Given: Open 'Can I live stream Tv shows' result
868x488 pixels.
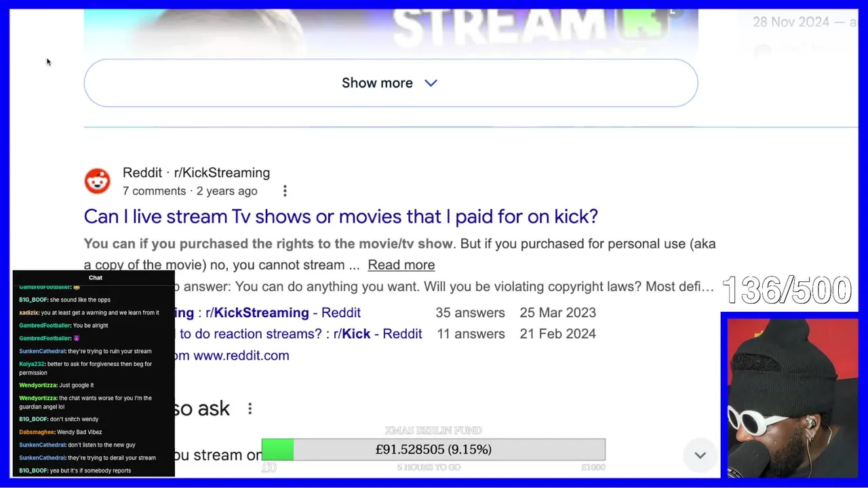Looking at the screenshot, I should tap(340, 216).
